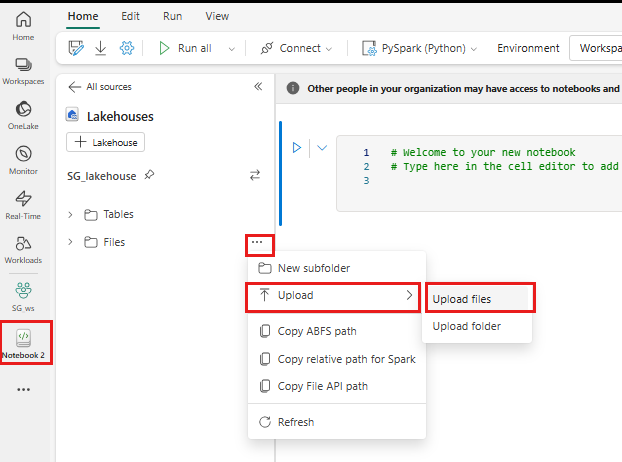The height and width of the screenshot is (462, 622).
Task: Add a new Lakehouse
Action: (x=106, y=142)
